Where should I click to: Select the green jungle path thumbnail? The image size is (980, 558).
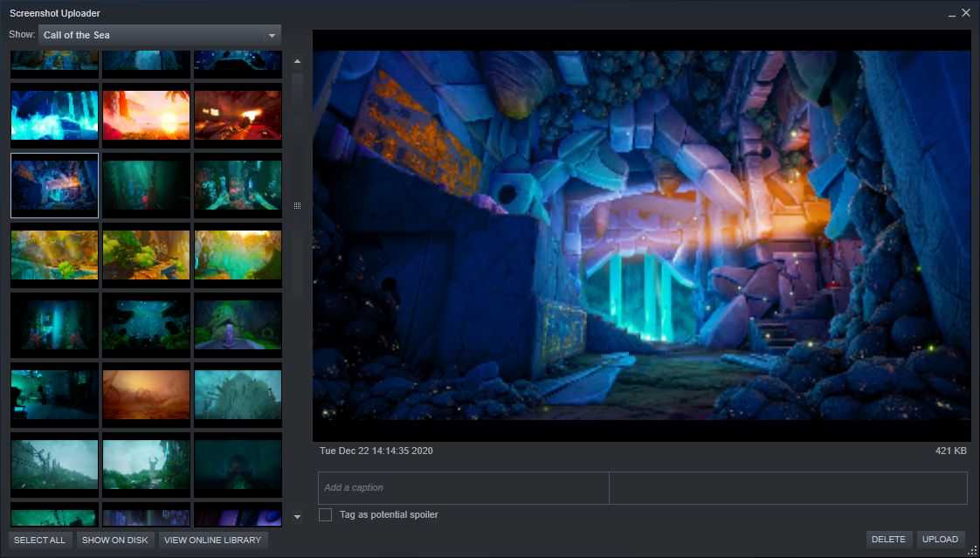[x=146, y=255]
